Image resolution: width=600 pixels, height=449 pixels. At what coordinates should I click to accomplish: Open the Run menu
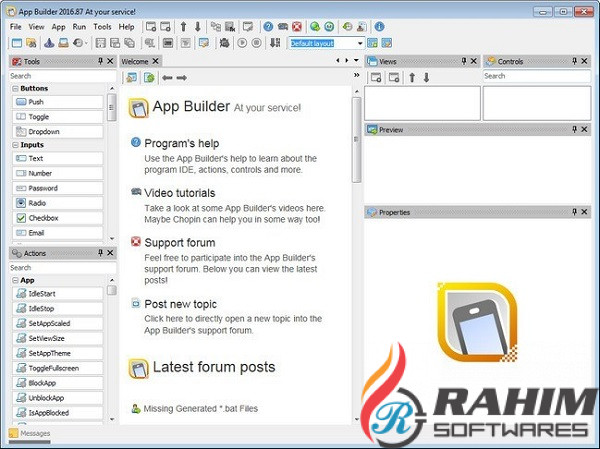coord(79,27)
